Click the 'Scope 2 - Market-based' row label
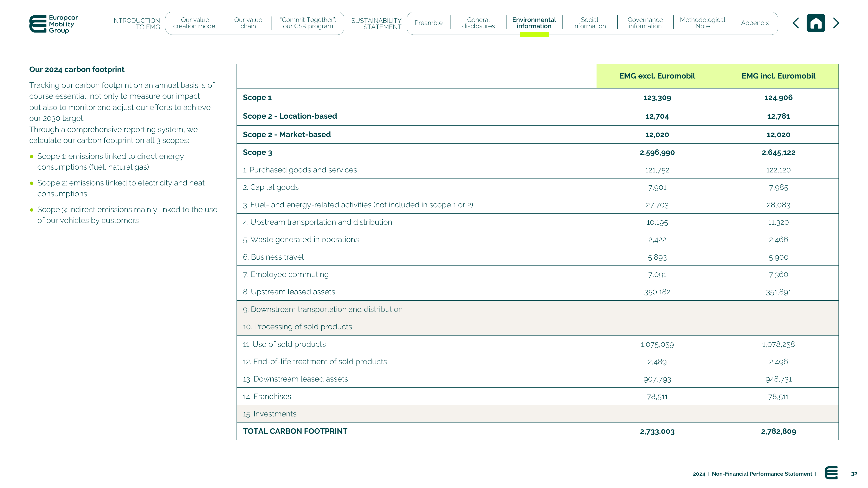Screen dimensions: 868x488 [x=287, y=135]
